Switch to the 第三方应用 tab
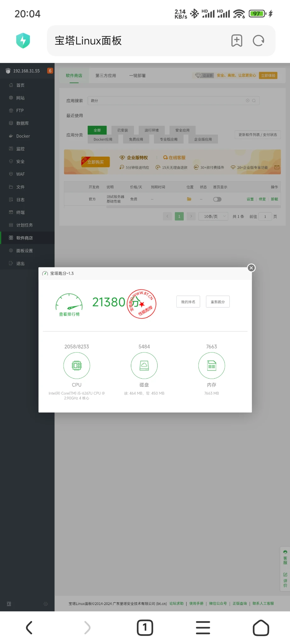The image size is (290, 644). tap(106, 76)
